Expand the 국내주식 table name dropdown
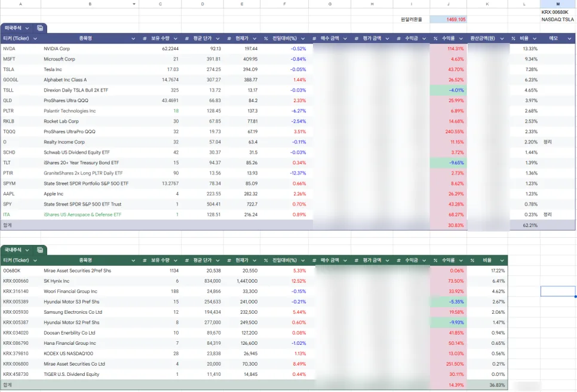Screen dimensions: 577x392 pyautogui.click(x=27, y=250)
